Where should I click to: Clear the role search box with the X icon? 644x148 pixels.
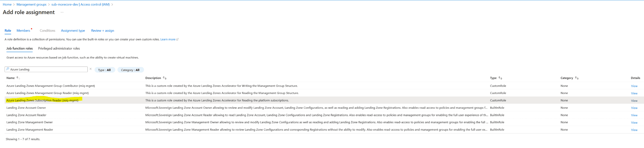pos(90,69)
